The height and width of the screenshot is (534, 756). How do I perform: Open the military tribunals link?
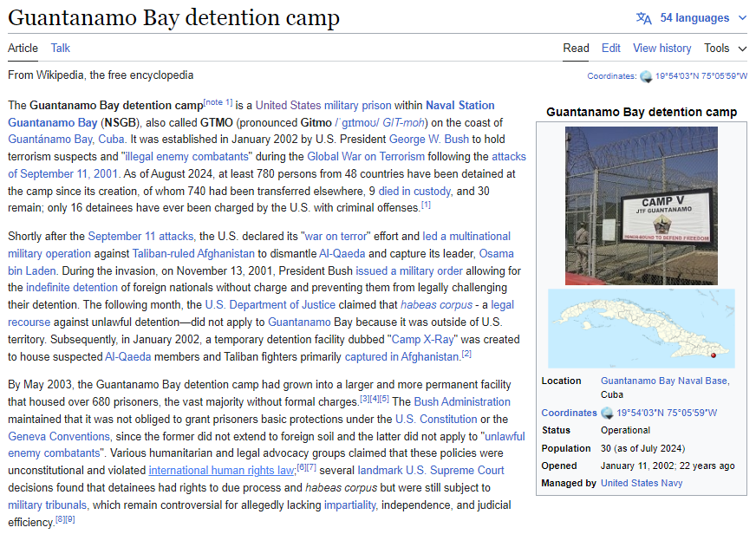pyautogui.click(x=47, y=505)
